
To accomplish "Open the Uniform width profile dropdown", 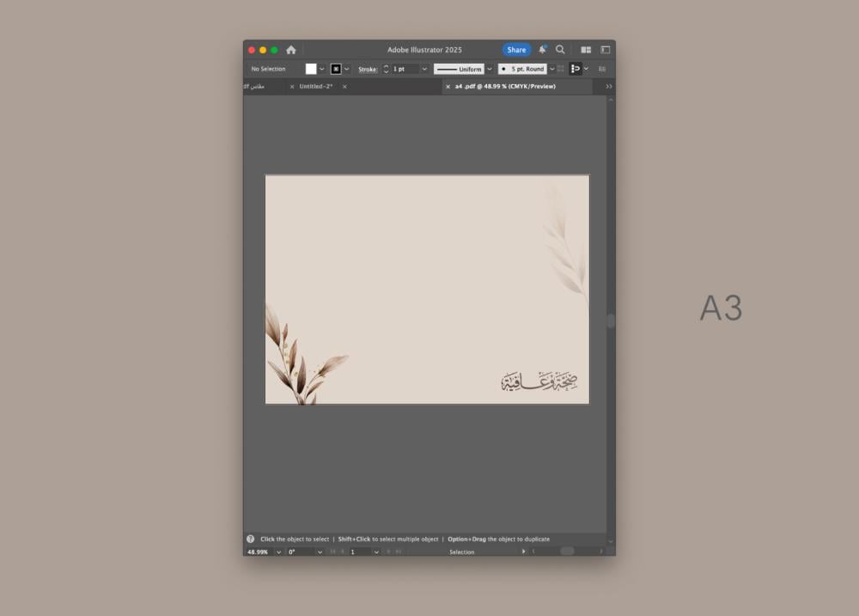I will [x=490, y=69].
